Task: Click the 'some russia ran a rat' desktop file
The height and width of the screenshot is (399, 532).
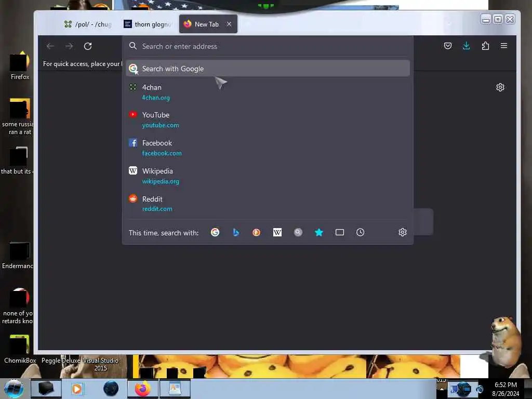Action: coord(18,116)
